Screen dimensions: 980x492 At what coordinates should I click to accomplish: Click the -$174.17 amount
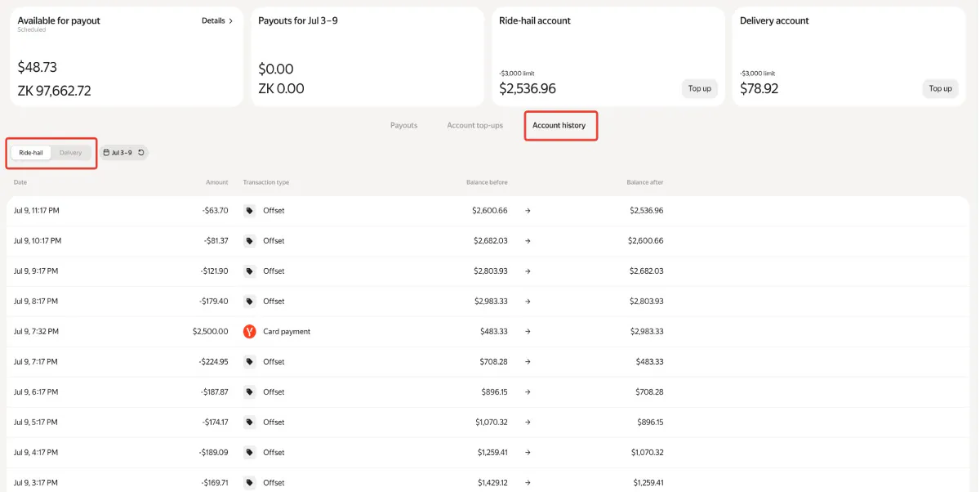(x=214, y=423)
